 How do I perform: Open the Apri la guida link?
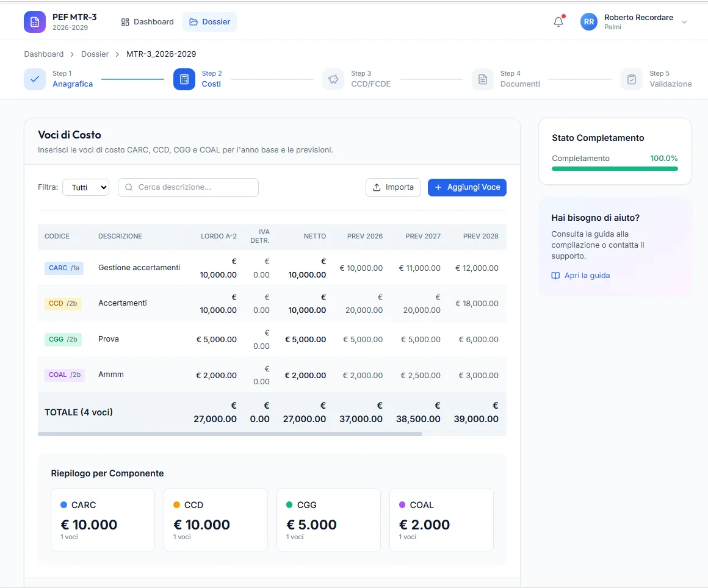[x=587, y=276]
